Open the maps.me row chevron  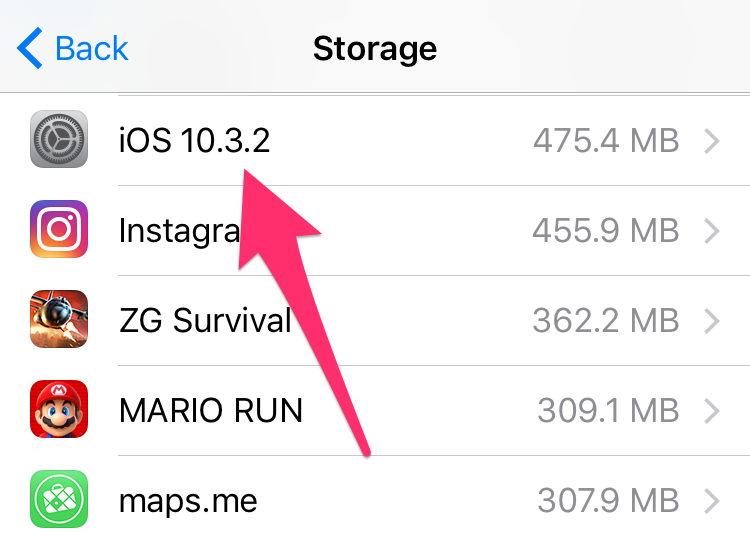click(x=712, y=499)
